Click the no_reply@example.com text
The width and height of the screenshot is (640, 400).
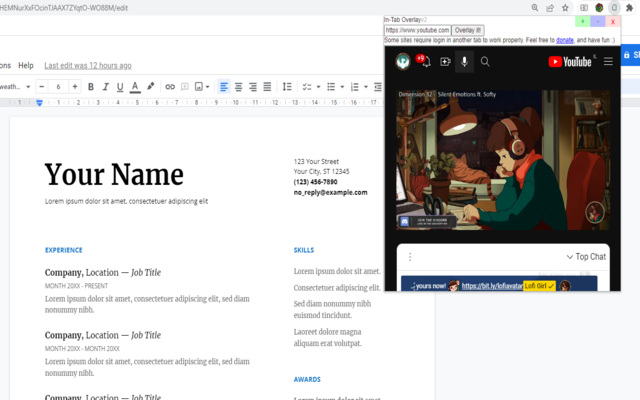pyautogui.click(x=330, y=193)
